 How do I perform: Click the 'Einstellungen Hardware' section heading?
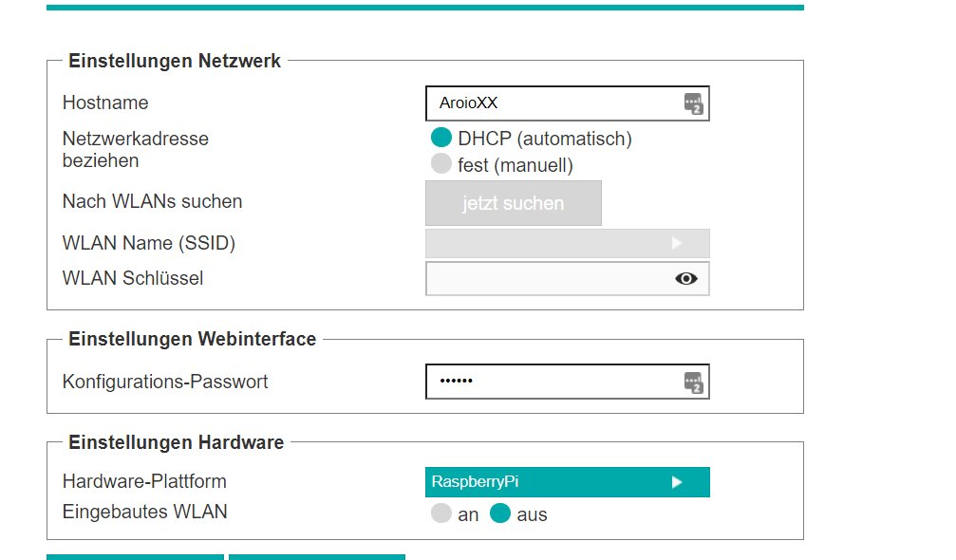click(x=176, y=442)
